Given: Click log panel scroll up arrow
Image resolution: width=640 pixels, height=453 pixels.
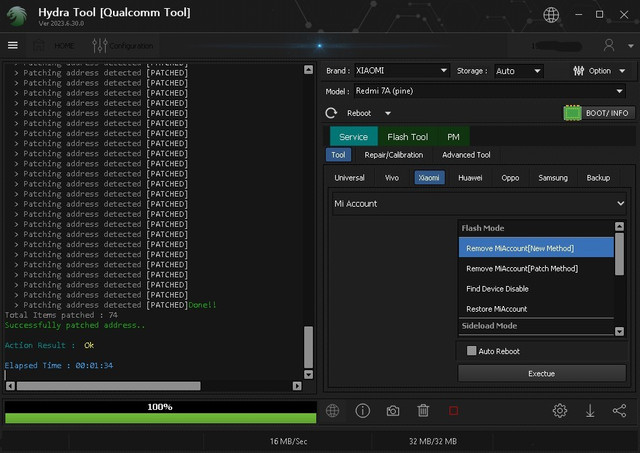Looking at the screenshot, I should [309, 69].
